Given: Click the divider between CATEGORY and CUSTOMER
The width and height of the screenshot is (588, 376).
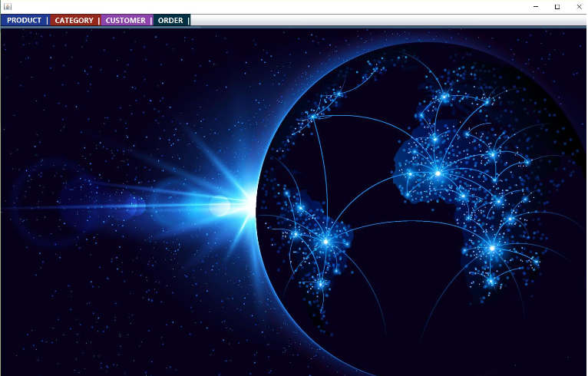Looking at the screenshot, I should (x=99, y=21).
